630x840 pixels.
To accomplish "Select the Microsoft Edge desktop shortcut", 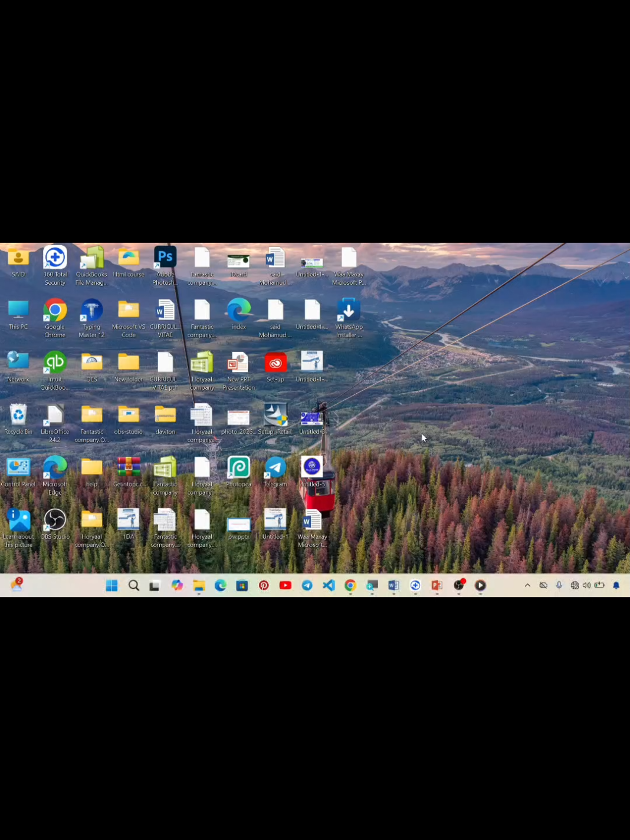I will coord(55,476).
